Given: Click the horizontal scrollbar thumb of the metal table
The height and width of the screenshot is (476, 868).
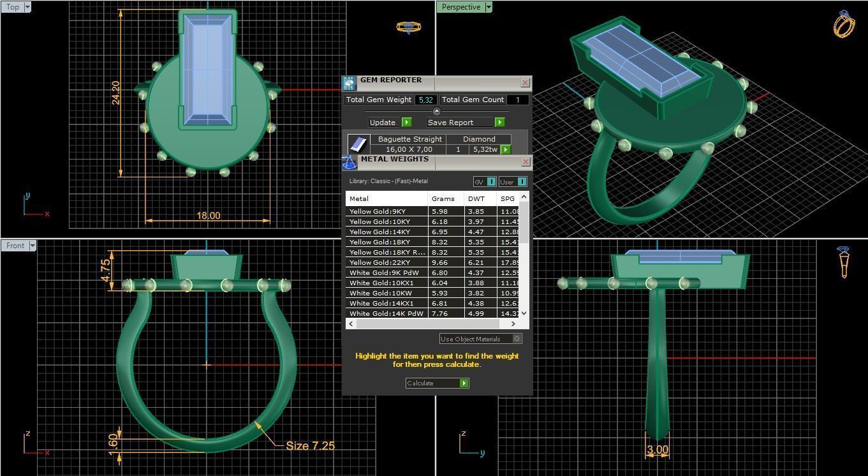Looking at the screenshot, I should pos(427,324).
